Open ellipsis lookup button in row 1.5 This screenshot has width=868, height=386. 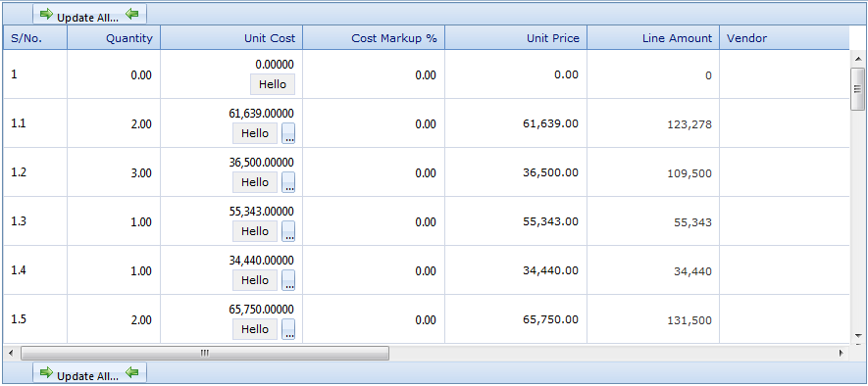288,329
